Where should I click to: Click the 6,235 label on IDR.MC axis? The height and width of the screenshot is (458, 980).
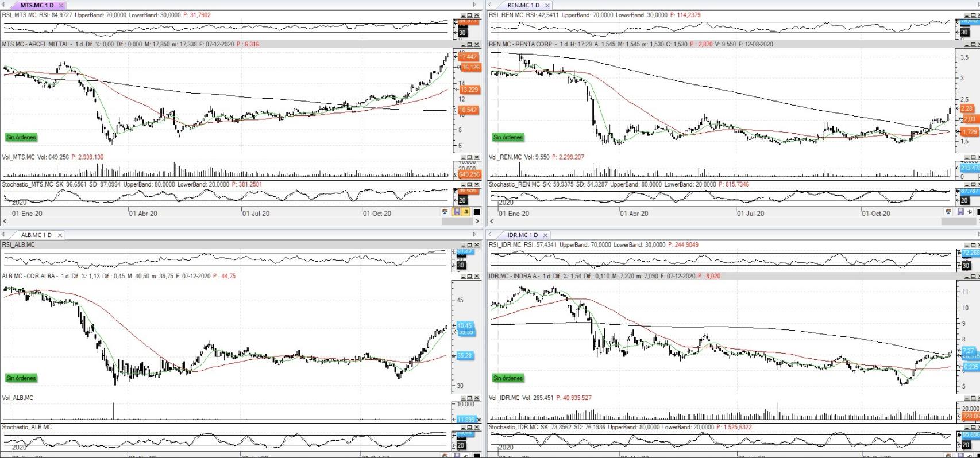coord(971,367)
